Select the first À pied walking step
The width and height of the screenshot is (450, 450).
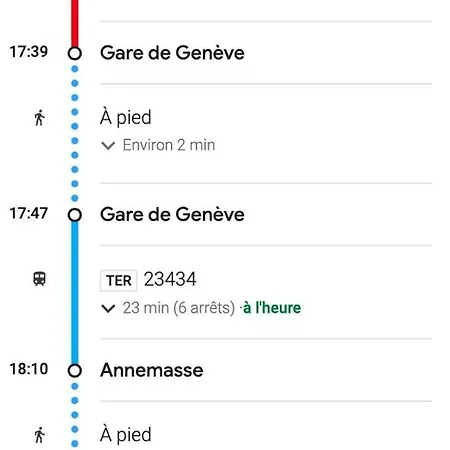[x=125, y=118]
